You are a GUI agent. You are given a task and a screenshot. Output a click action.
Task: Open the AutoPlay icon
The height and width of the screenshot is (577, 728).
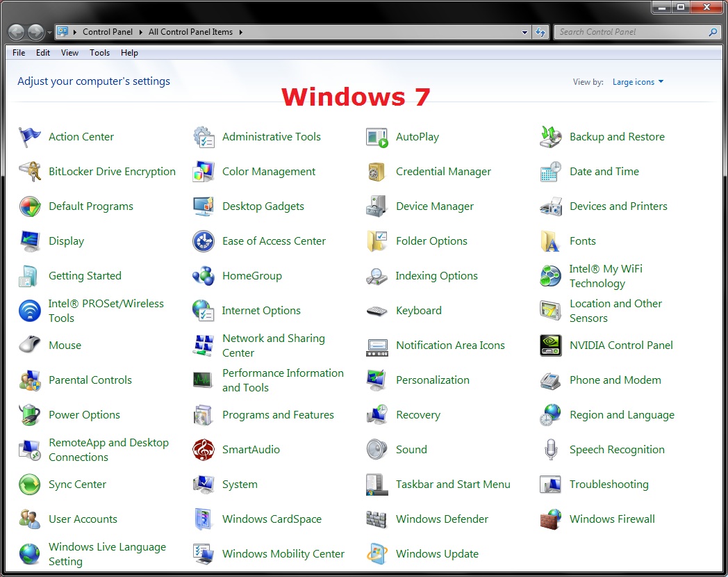pyautogui.click(x=377, y=137)
